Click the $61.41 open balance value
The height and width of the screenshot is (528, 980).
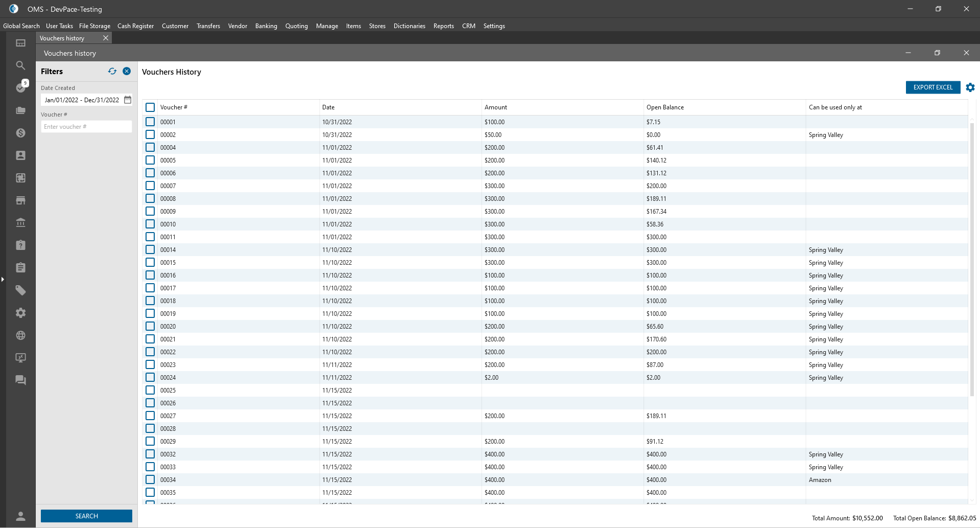[655, 147]
